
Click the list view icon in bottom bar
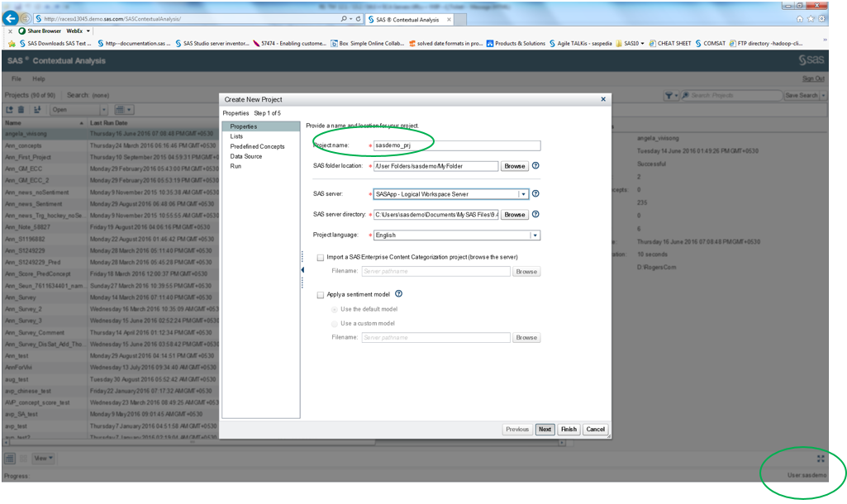[x=10, y=459]
